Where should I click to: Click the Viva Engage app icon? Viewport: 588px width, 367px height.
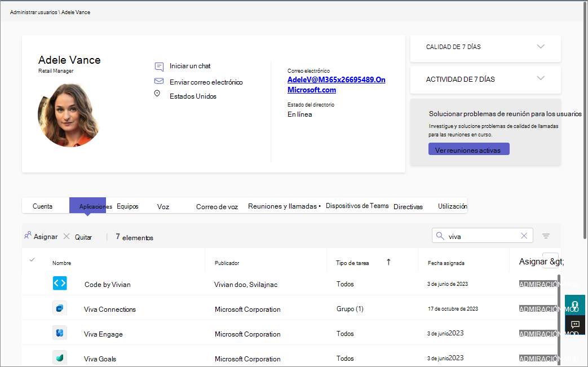point(60,333)
